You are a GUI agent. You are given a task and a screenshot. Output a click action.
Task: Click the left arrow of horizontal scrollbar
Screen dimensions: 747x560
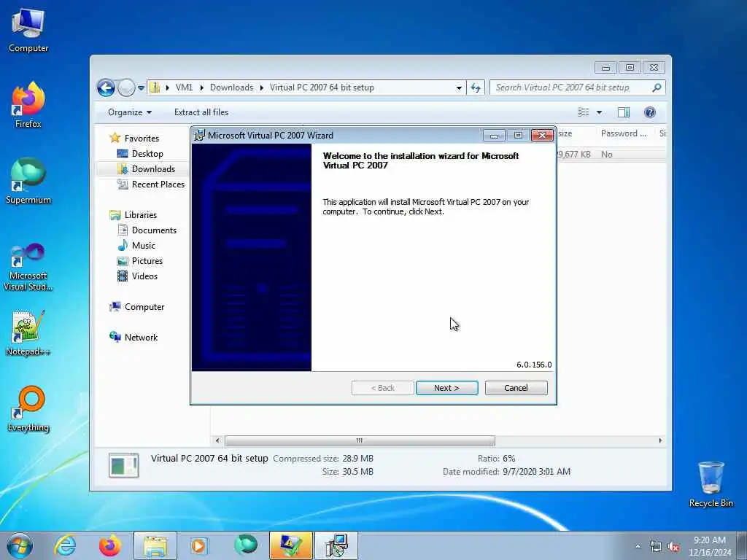click(x=217, y=441)
